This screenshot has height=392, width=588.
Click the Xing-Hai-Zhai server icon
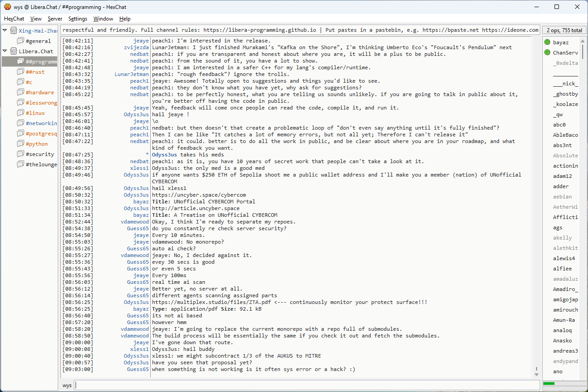13,31
